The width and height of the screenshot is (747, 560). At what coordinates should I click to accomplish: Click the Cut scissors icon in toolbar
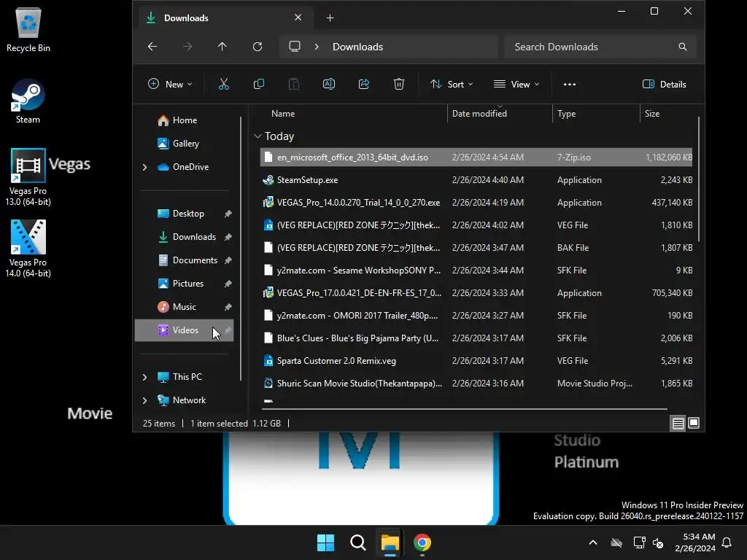pos(223,85)
